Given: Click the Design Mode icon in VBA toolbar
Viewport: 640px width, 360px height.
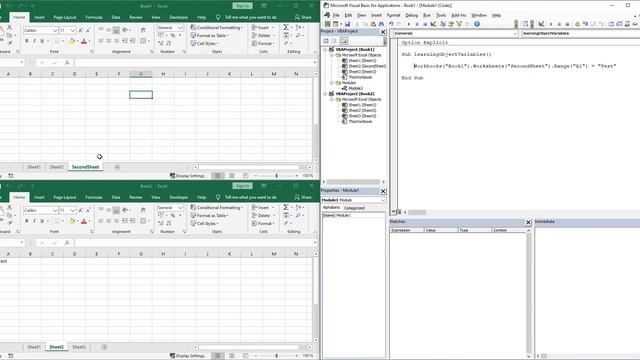Looking at the screenshot, I should 433,24.
